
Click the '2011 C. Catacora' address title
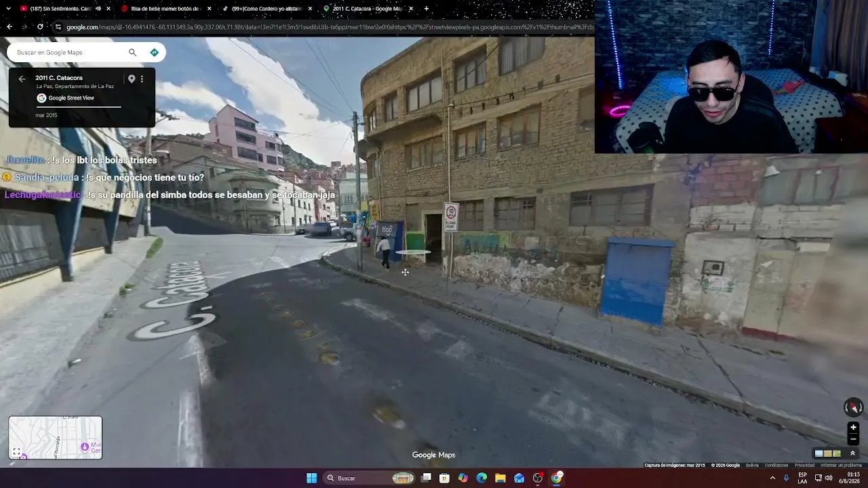click(x=59, y=78)
